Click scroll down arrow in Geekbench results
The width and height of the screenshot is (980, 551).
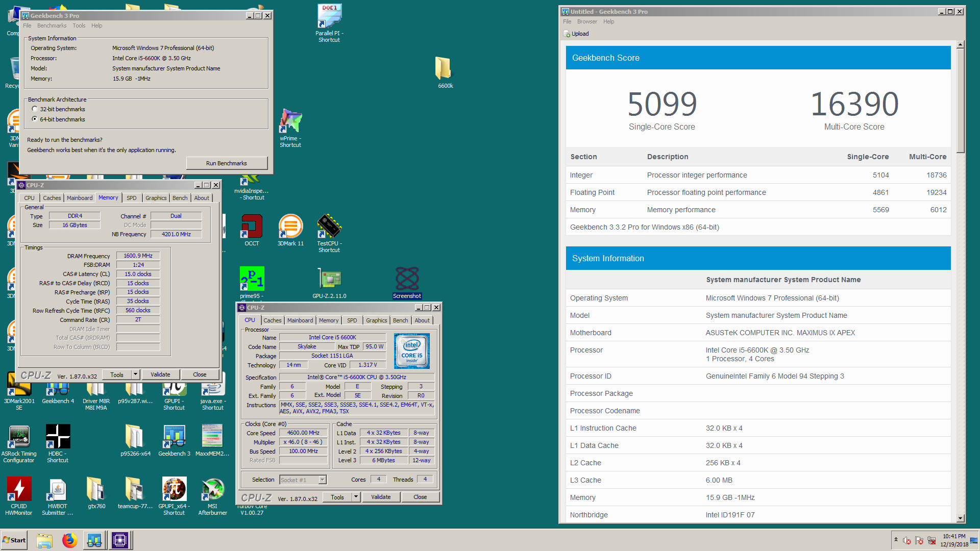pyautogui.click(x=960, y=518)
